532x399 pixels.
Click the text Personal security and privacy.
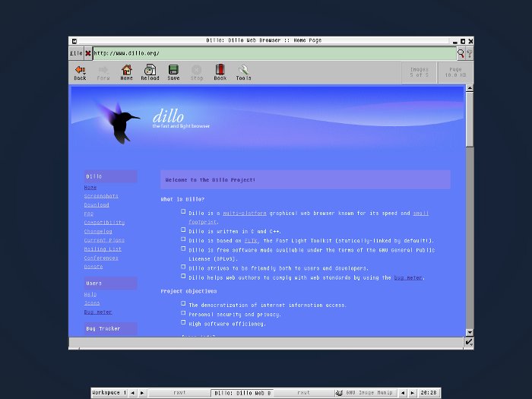(x=234, y=315)
